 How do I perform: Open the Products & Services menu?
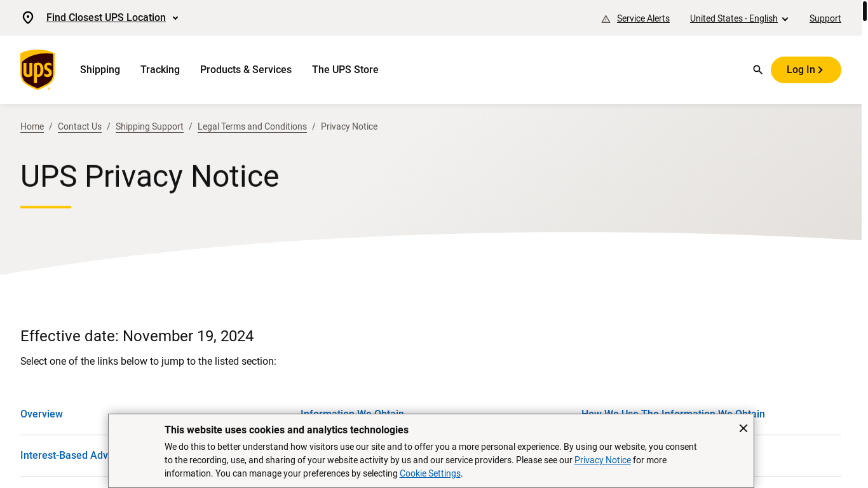pos(246,70)
